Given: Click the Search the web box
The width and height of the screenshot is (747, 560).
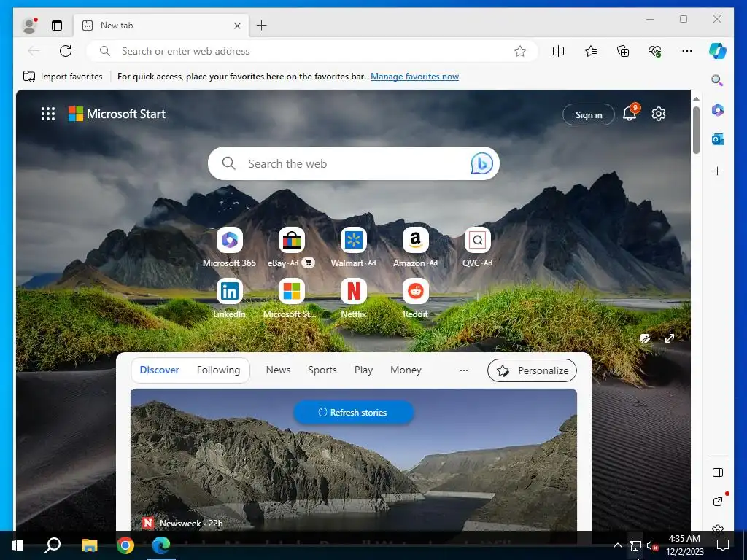Looking at the screenshot, I should pos(354,163).
